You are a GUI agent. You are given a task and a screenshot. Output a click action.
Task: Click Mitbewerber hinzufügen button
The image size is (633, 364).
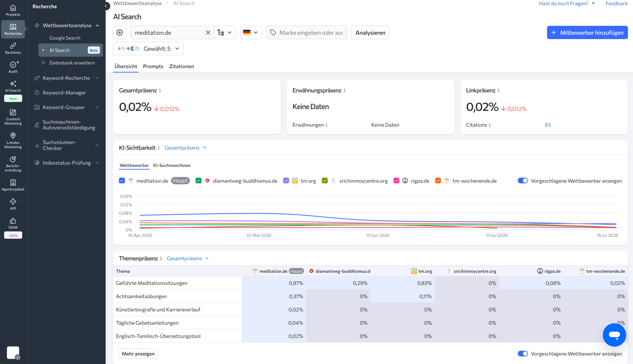(x=587, y=32)
